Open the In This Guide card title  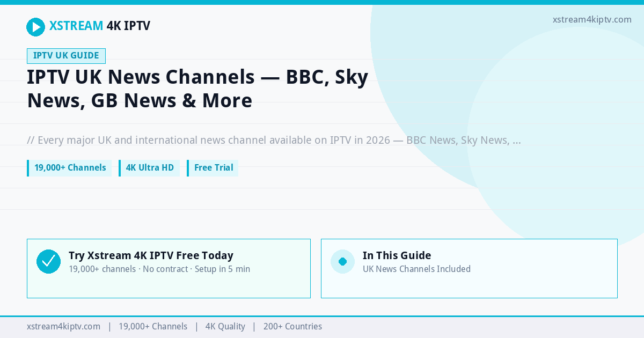click(397, 255)
